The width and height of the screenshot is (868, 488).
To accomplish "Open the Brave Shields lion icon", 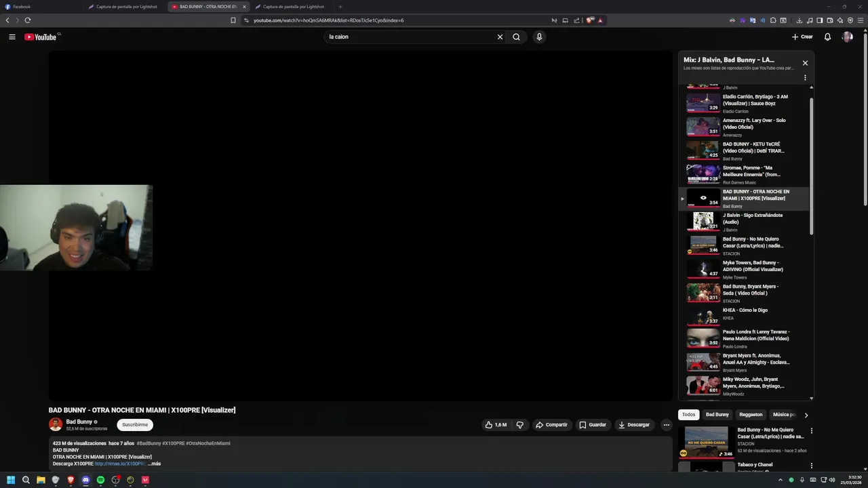I will point(590,20).
